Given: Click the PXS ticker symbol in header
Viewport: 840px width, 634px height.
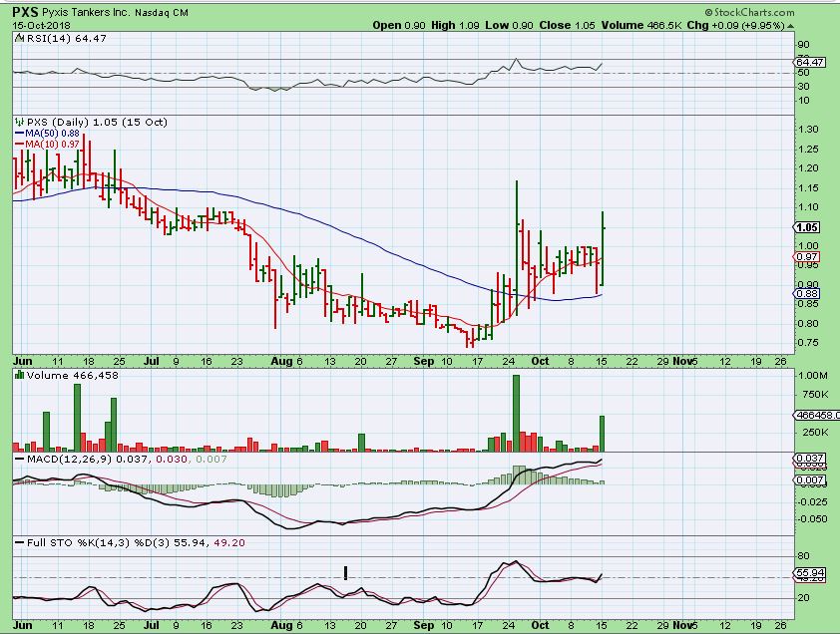Looking at the screenshot, I should tap(25, 11).
